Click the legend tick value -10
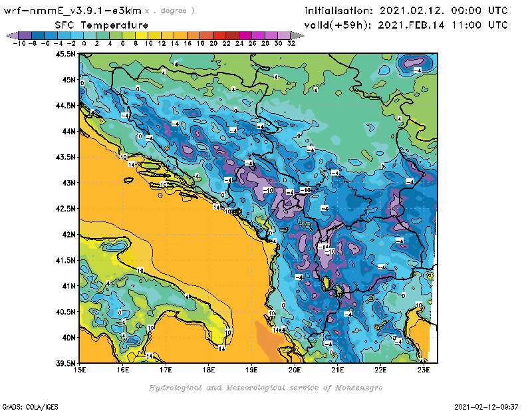 (19, 43)
